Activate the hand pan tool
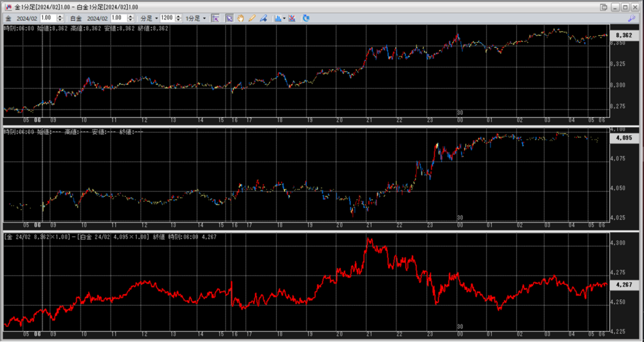Viewport: 644px width, 342px height. pyautogui.click(x=241, y=18)
